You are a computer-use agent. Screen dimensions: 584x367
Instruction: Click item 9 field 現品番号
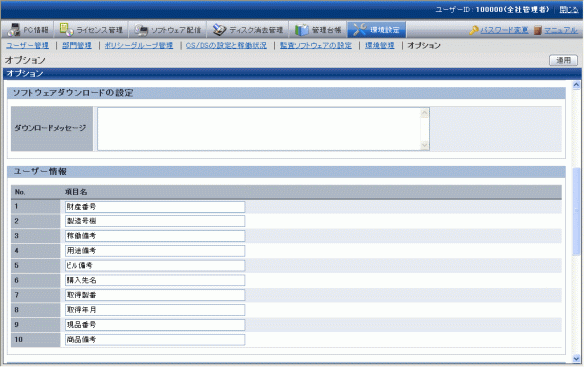[x=155, y=325]
